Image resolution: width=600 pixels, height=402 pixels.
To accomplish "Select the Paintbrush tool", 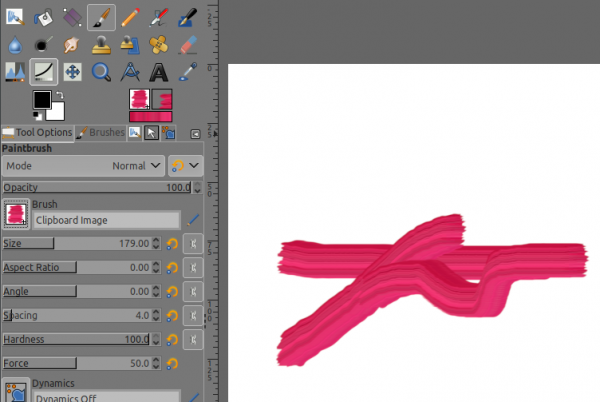I will pyautogui.click(x=101, y=18).
